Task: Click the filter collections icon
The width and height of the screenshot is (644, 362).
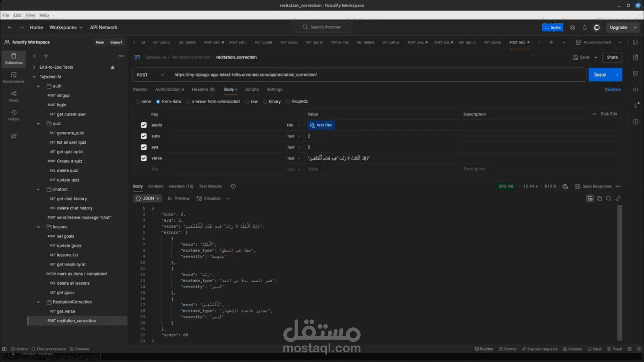Action: click(x=46, y=56)
